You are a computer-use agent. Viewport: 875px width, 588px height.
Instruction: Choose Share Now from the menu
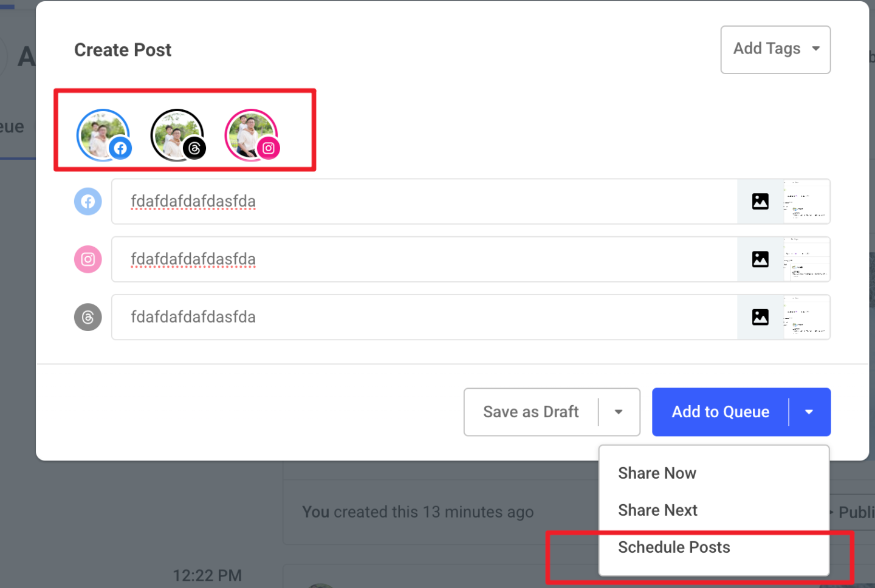click(x=657, y=473)
